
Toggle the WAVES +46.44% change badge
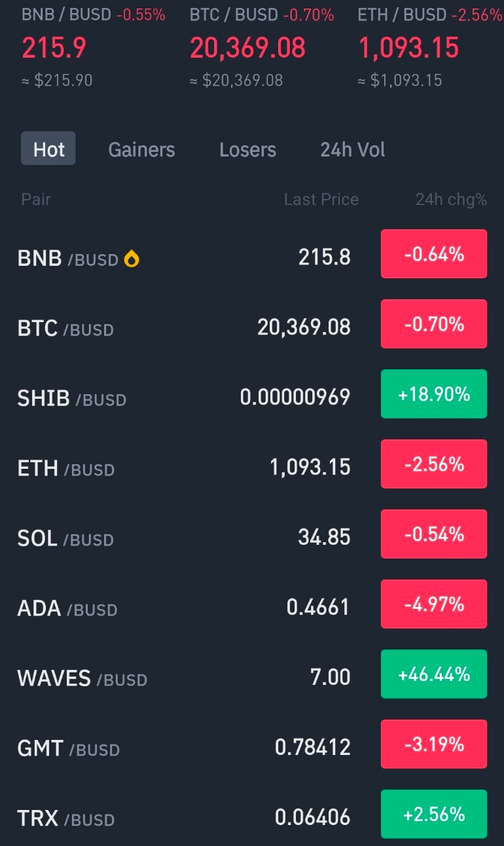pos(434,674)
